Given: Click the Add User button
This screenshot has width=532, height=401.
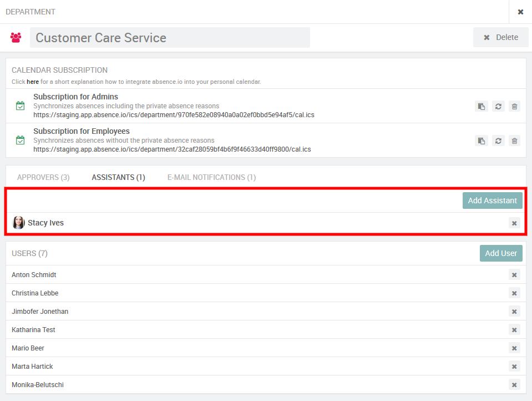Looking at the screenshot, I should tap(500, 253).
